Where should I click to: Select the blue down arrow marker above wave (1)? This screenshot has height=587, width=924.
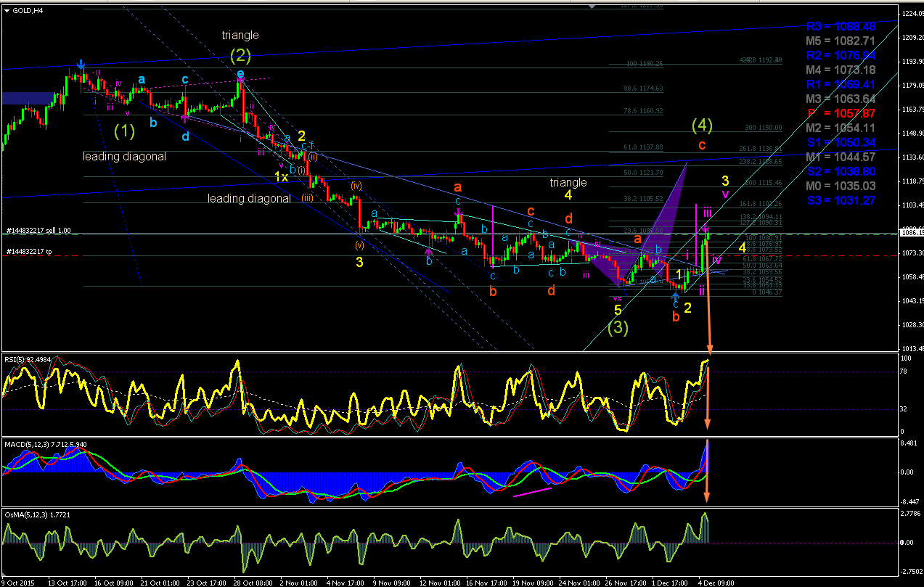tap(81, 65)
